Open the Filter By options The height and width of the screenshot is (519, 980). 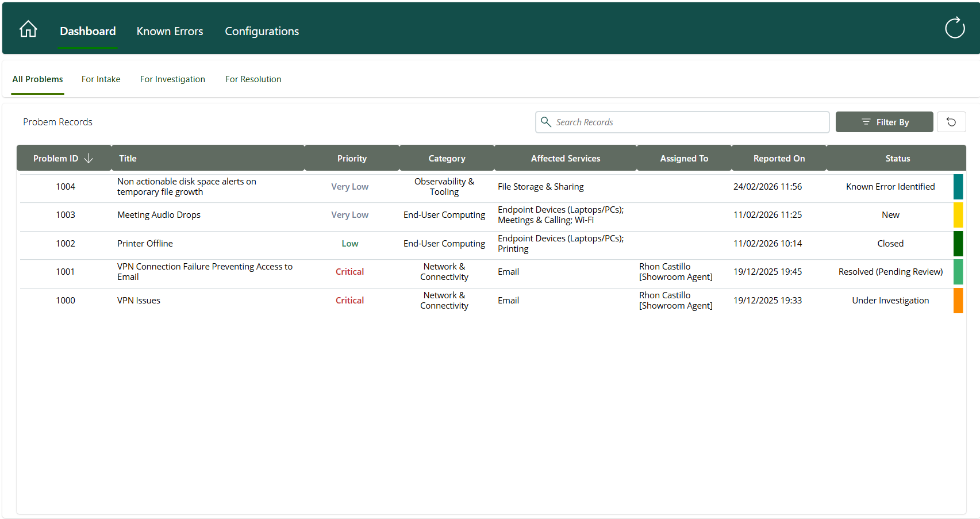tap(884, 122)
